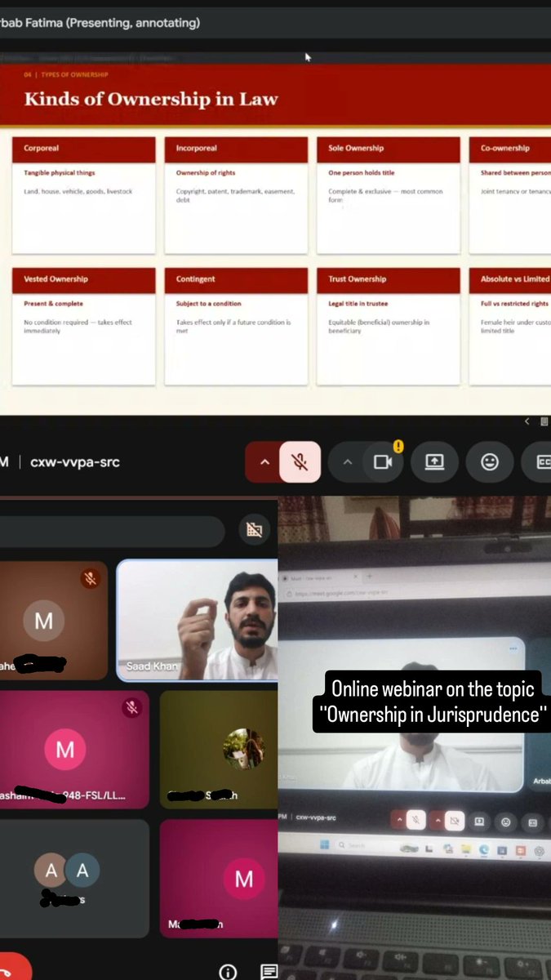This screenshot has width=551, height=980.
Task: Open audio settings red chevron in top toolbar
Action: pyautogui.click(x=263, y=462)
